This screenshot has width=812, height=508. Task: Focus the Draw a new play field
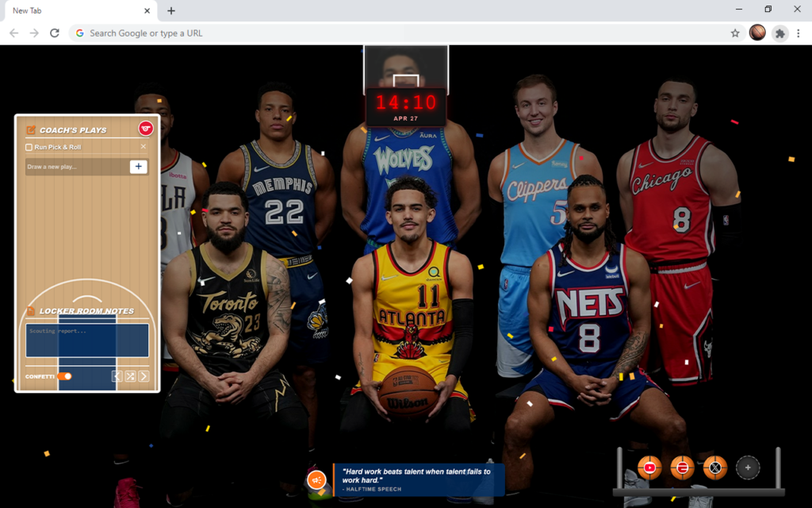point(76,167)
